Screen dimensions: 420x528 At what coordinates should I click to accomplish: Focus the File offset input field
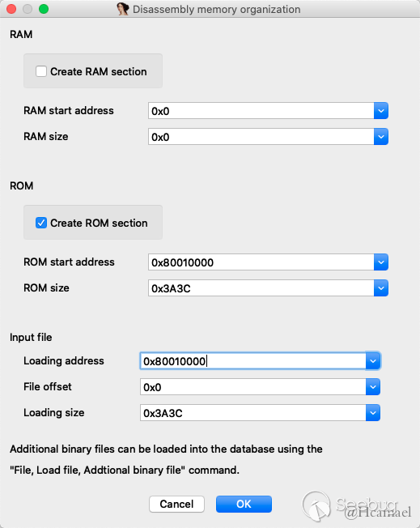coord(253,387)
